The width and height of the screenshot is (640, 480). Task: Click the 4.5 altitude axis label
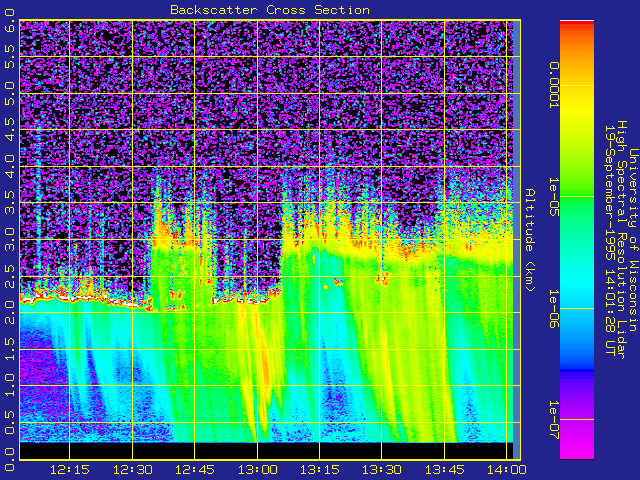[x=9, y=130]
